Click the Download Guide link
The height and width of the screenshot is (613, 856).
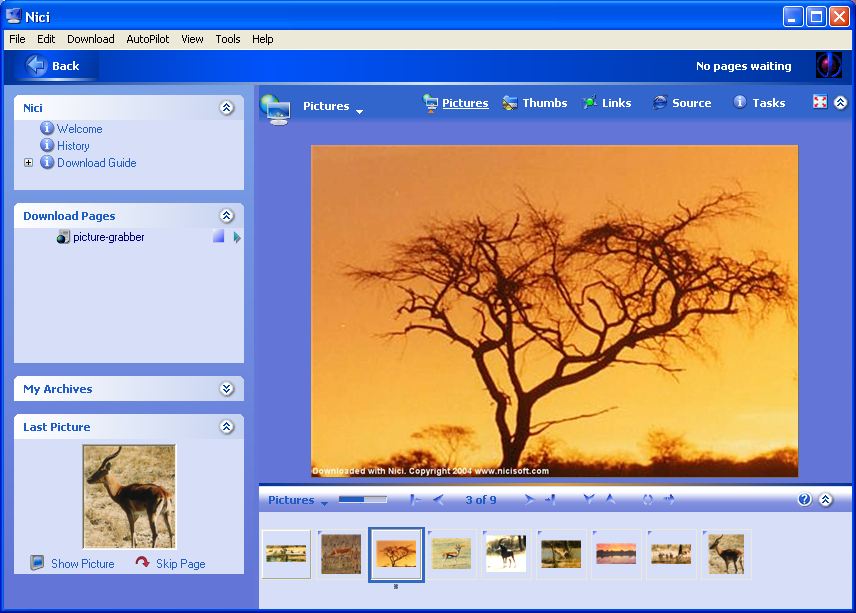coord(97,163)
